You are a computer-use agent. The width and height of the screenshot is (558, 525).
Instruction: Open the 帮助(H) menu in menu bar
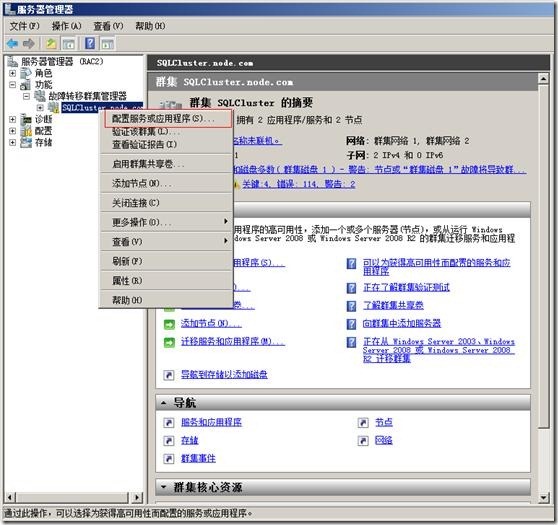tap(150, 26)
